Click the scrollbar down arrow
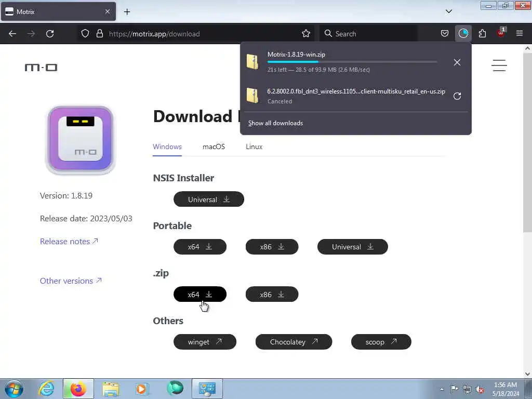532x399 pixels. [x=528, y=374]
